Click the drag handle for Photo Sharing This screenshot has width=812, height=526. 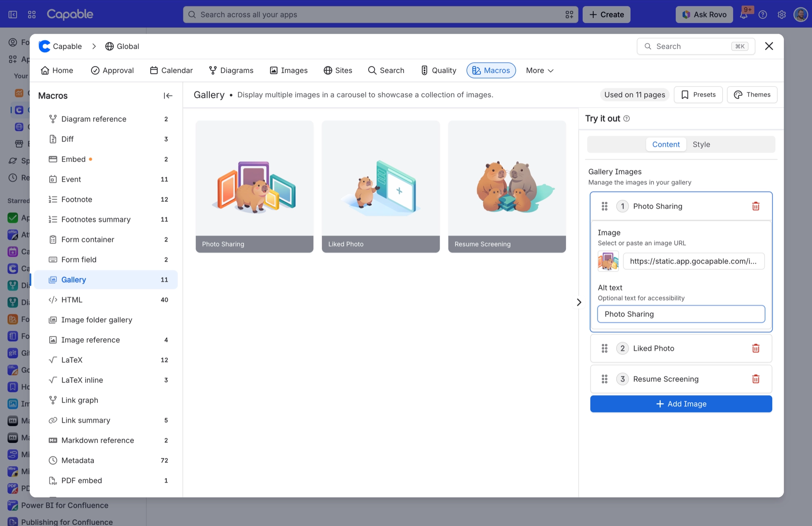click(x=605, y=206)
